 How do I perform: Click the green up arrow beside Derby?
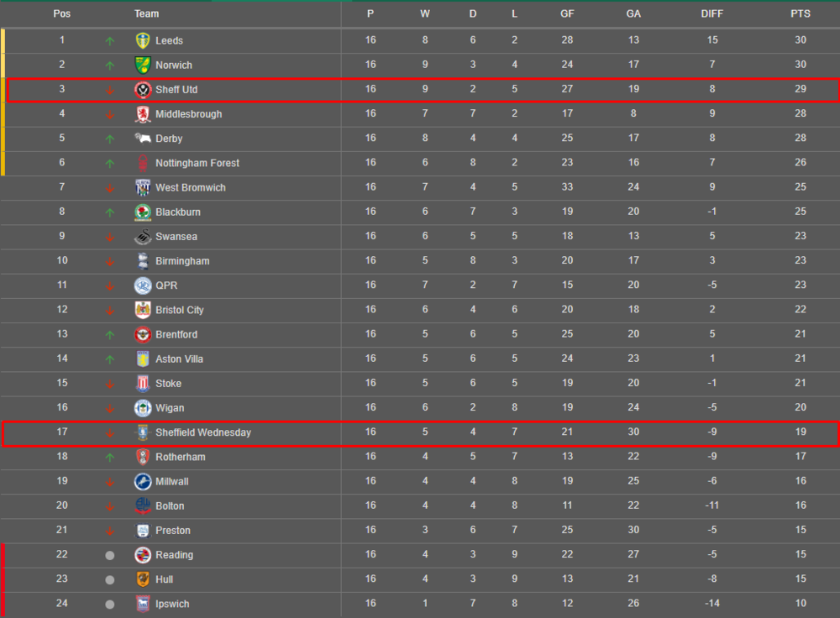(x=110, y=139)
